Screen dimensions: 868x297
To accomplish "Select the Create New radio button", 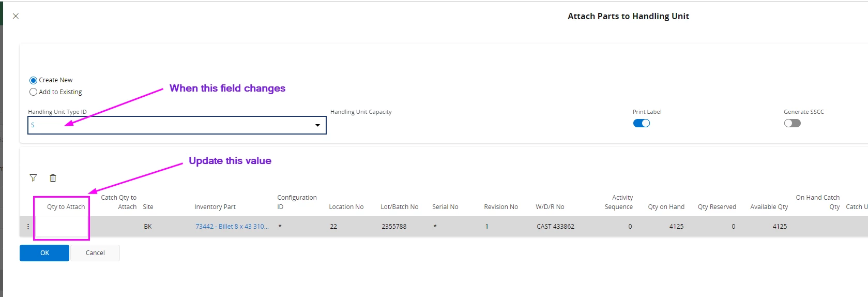I will click(x=34, y=80).
